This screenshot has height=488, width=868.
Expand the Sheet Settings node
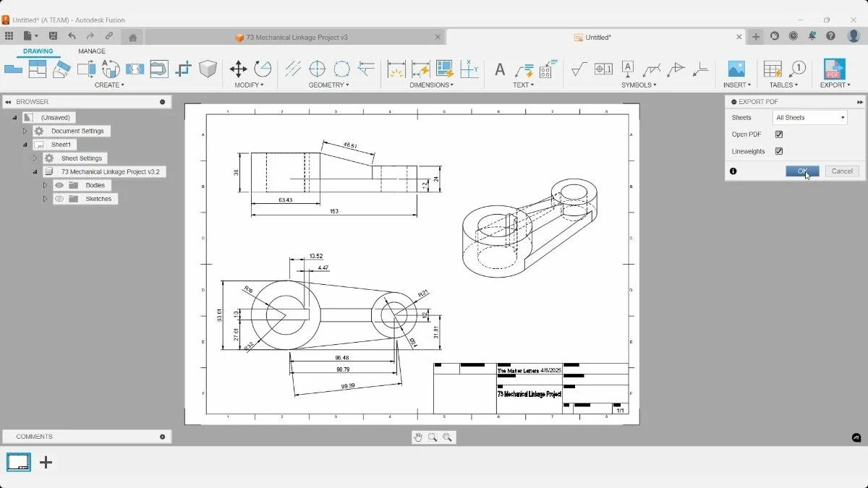click(x=35, y=158)
